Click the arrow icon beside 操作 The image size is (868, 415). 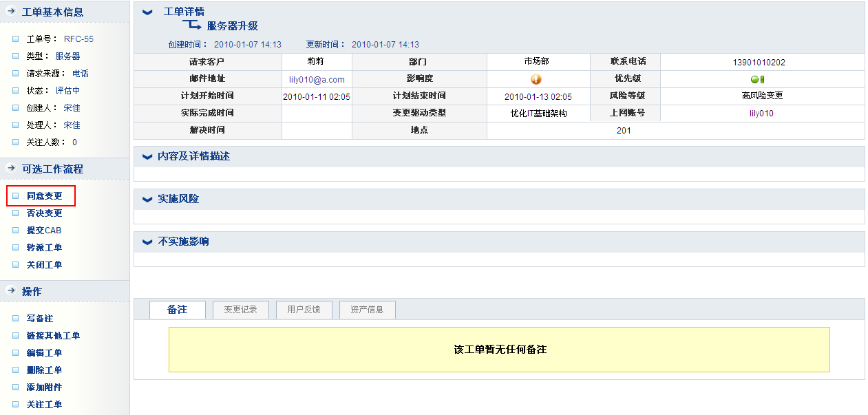tap(11, 291)
